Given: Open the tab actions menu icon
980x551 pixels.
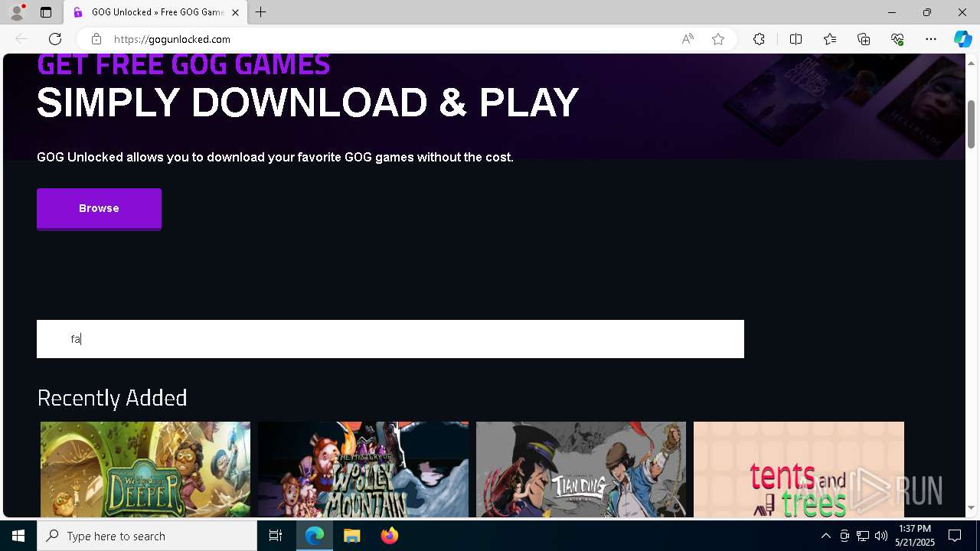Looking at the screenshot, I should (46, 12).
